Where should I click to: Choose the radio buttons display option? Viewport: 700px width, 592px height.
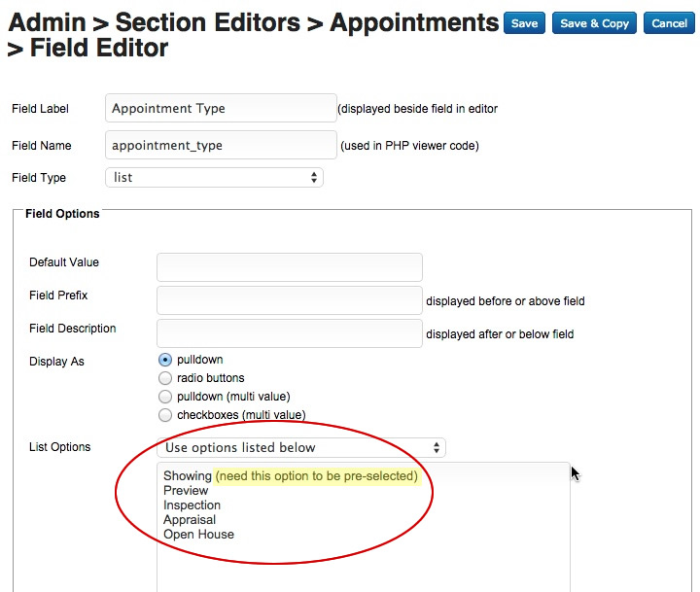(165, 378)
